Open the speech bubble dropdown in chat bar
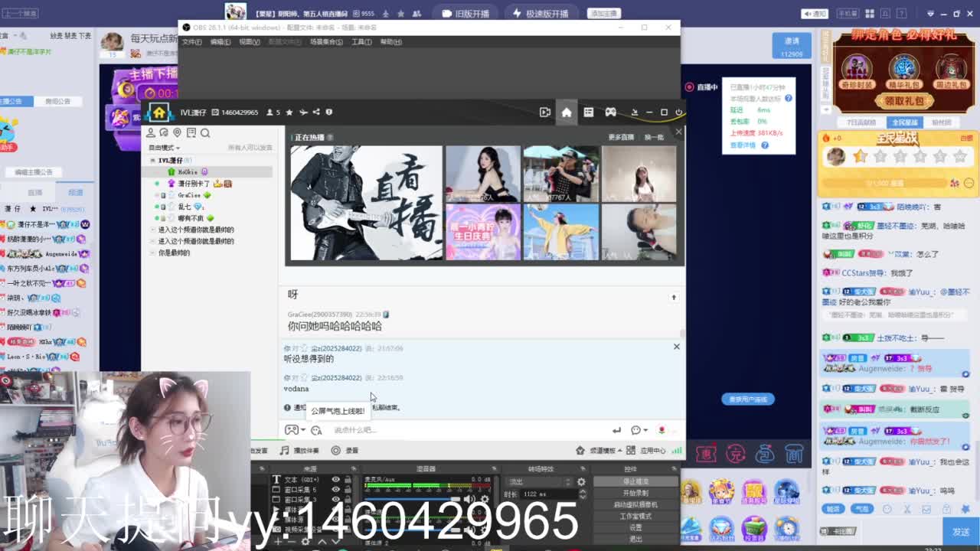Screen dimensions: 980x551 point(639,430)
